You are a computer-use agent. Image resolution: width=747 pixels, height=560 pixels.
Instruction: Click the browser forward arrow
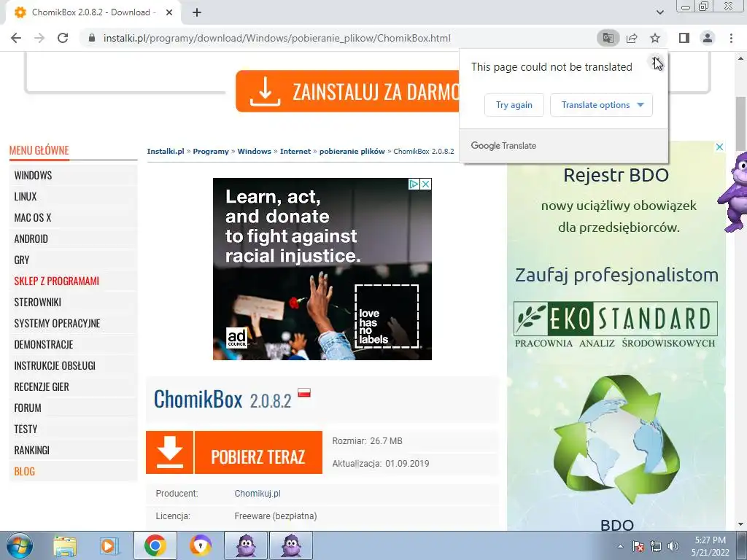[39, 38]
